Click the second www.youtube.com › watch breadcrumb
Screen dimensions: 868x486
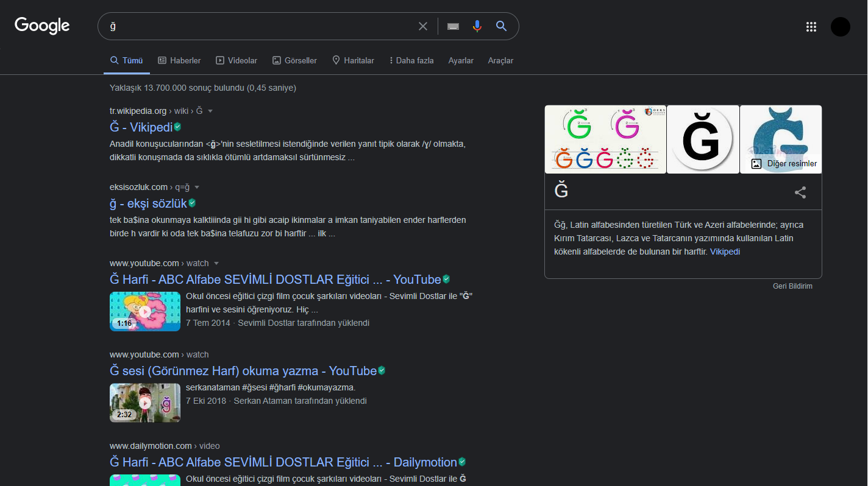[159, 354]
